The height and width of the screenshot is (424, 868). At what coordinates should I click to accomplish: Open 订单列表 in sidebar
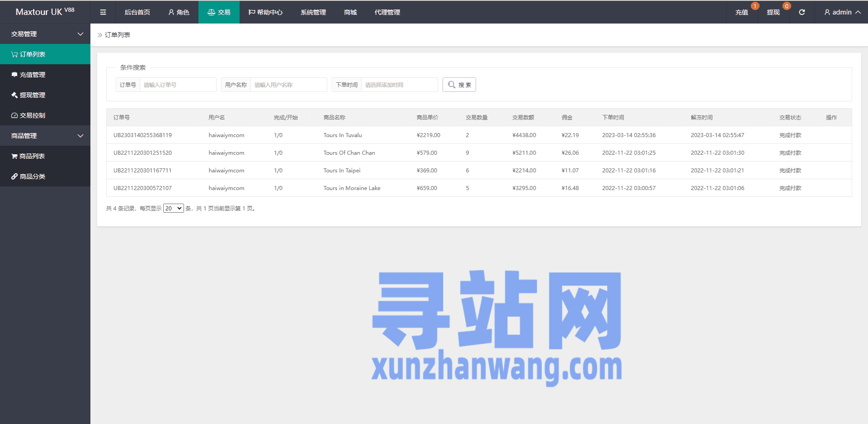[x=45, y=54]
